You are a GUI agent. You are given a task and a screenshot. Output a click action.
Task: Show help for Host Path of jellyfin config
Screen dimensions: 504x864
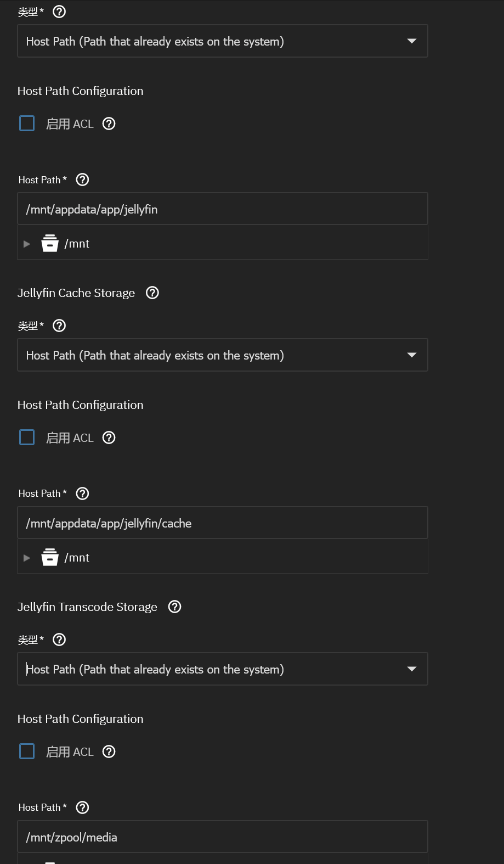coord(82,179)
